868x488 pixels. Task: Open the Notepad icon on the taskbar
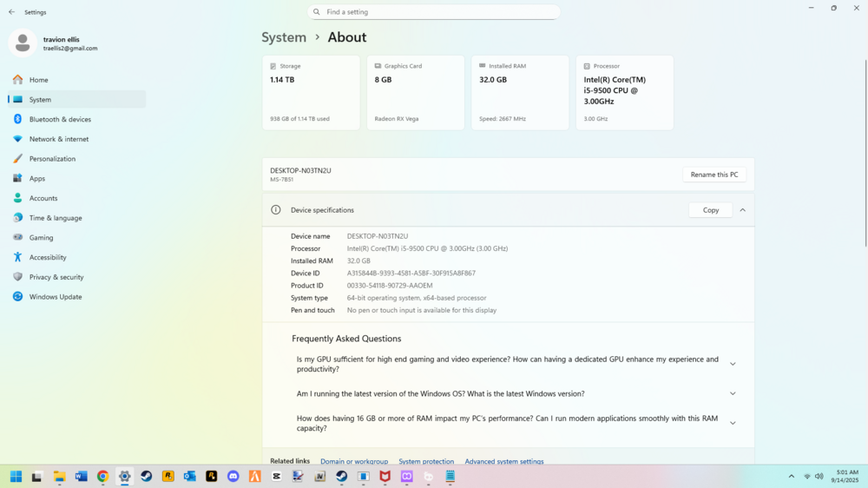point(450,477)
